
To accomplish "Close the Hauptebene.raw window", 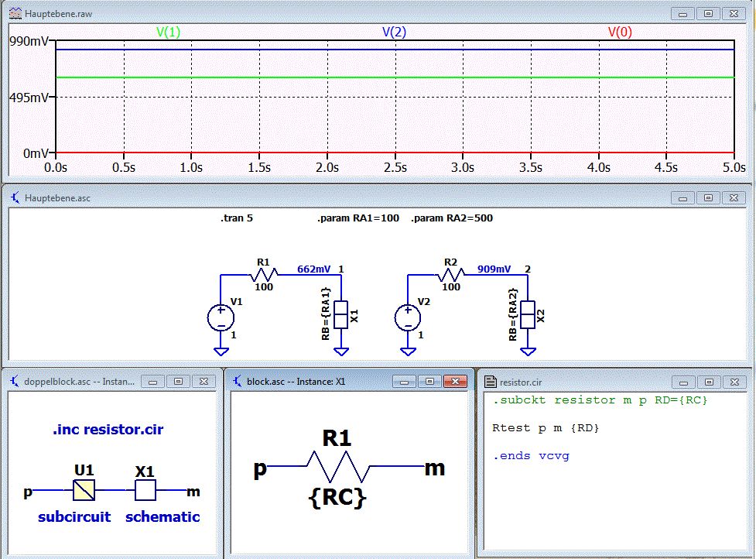I will point(734,14).
